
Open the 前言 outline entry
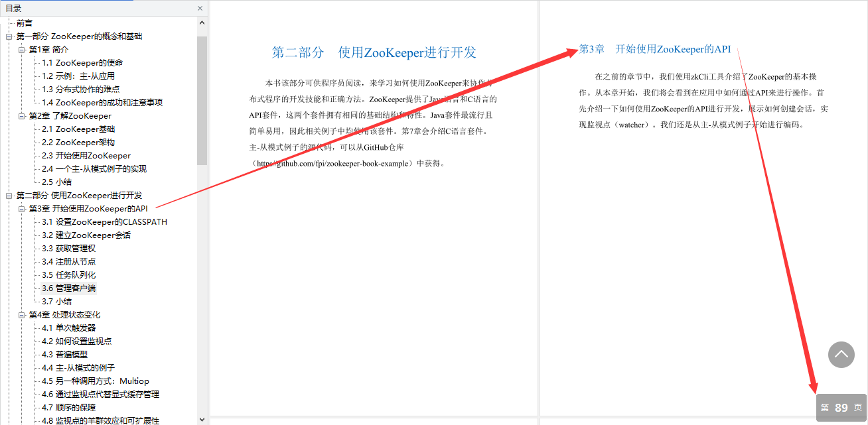point(24,23)
